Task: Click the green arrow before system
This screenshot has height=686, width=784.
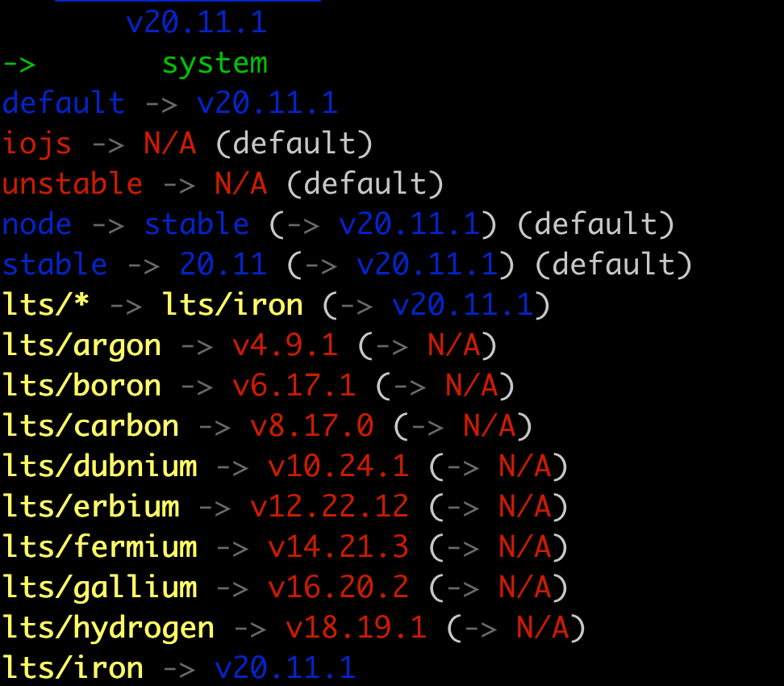Action: point(19,63)
